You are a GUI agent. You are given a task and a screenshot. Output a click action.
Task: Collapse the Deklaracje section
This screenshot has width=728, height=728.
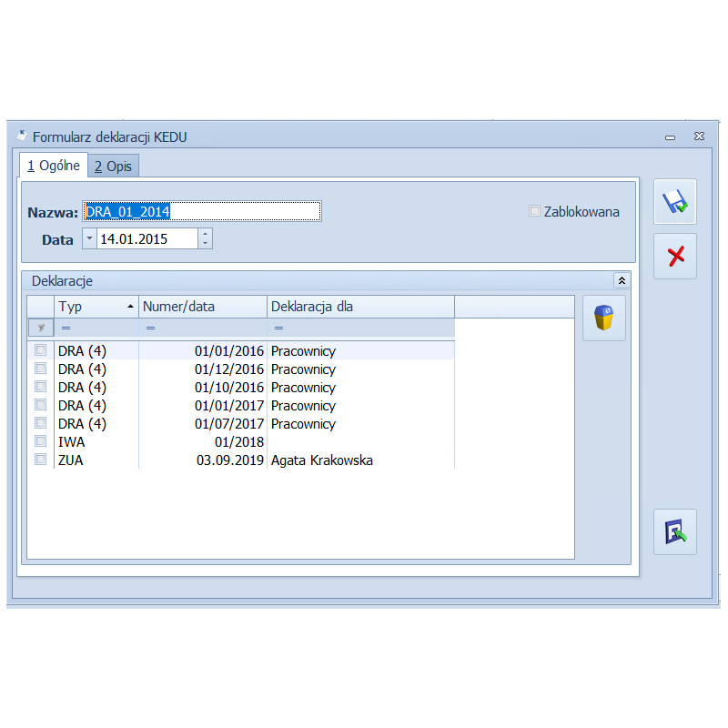(x=622, y=280)
